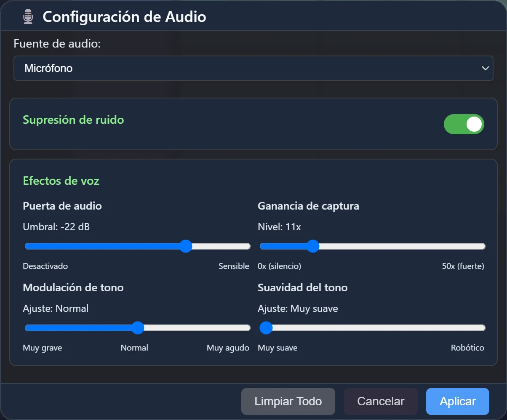Click the green knob of the noise suppression switch
Viewport: 507px width, 420px height.
coord(474,124)
